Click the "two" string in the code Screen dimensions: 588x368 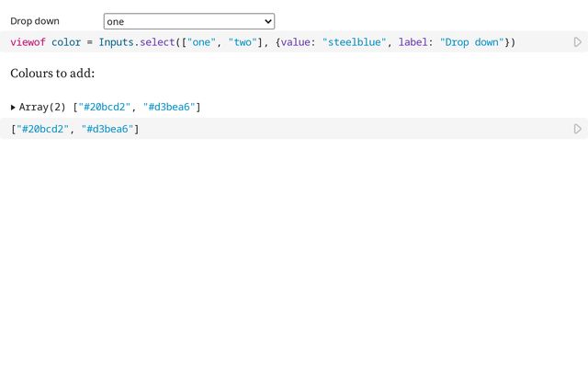coord(243,42)
